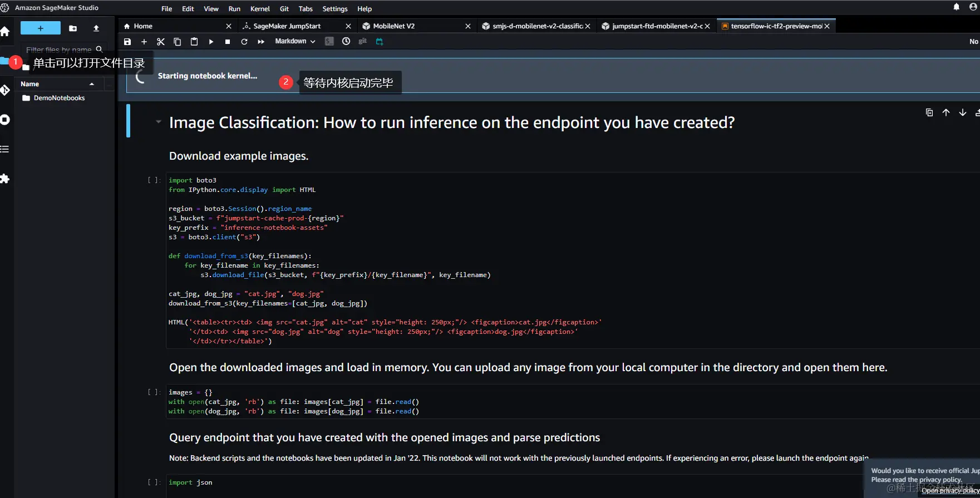Move the cell up with the arrow icon
980x498 pixels.
946,112
